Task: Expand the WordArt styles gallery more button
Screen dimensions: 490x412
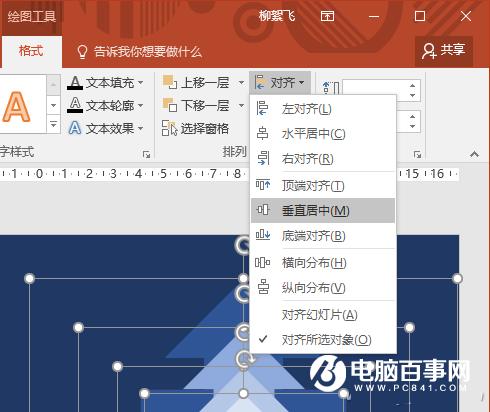Action: pyautogui.click(x=53, y=124)
